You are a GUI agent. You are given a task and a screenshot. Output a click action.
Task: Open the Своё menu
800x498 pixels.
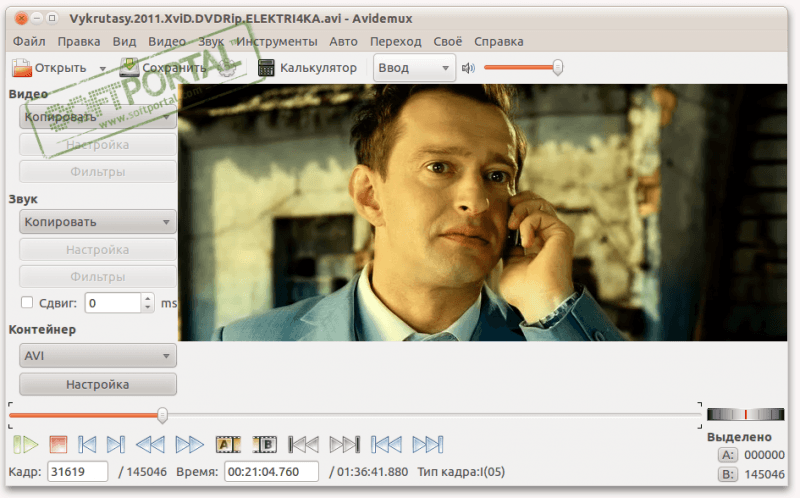(447, 41)
